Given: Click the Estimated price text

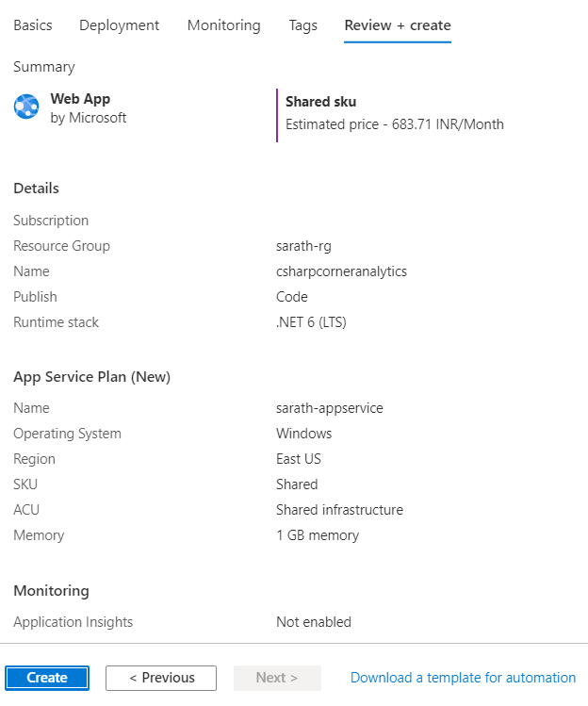Looking at the screenshot, I should 394,124.
